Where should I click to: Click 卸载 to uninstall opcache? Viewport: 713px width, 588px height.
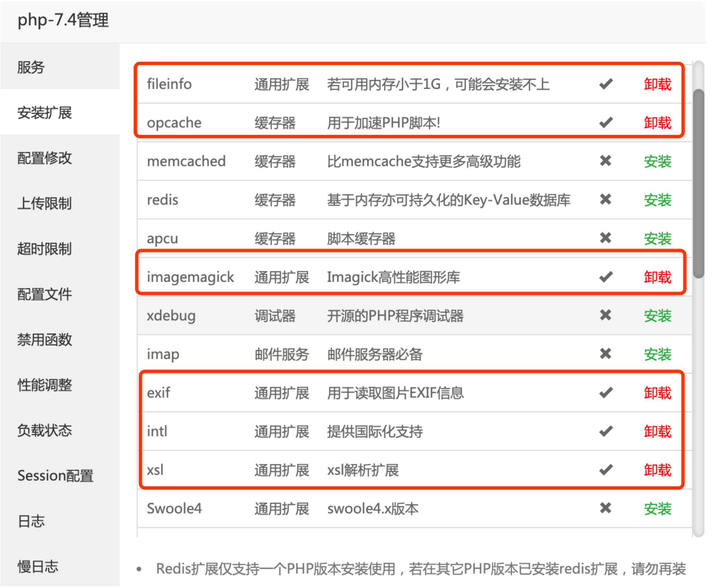coord(658,122)
